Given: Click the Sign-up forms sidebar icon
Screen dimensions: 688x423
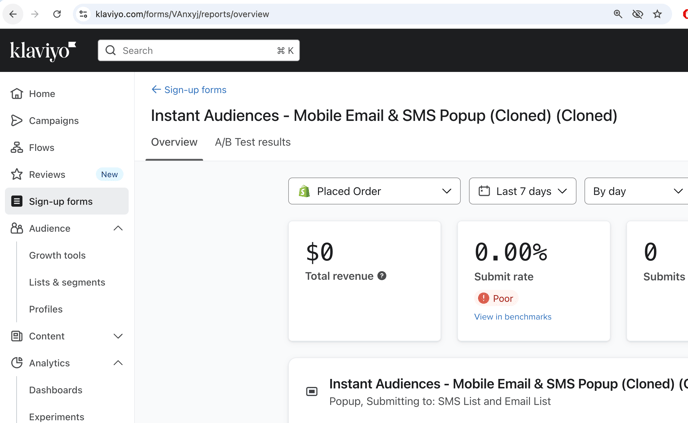Looking at the screenshot, I should point(17,201).
